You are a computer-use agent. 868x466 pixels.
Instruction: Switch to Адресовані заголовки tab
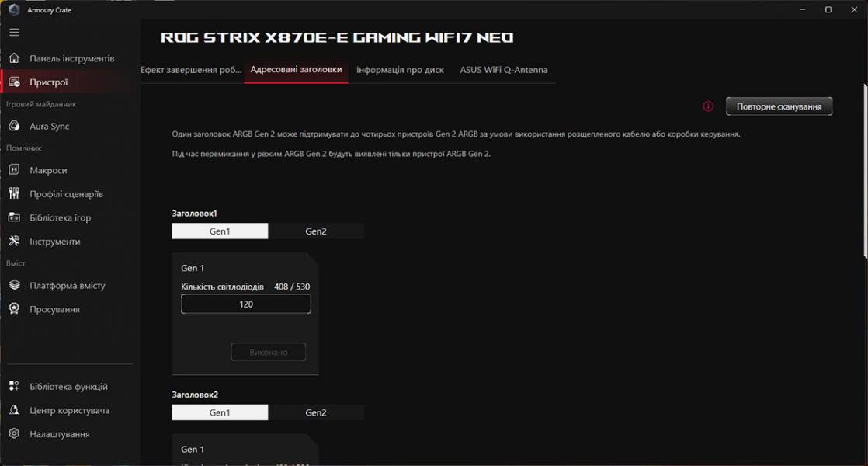click(296, 70)
